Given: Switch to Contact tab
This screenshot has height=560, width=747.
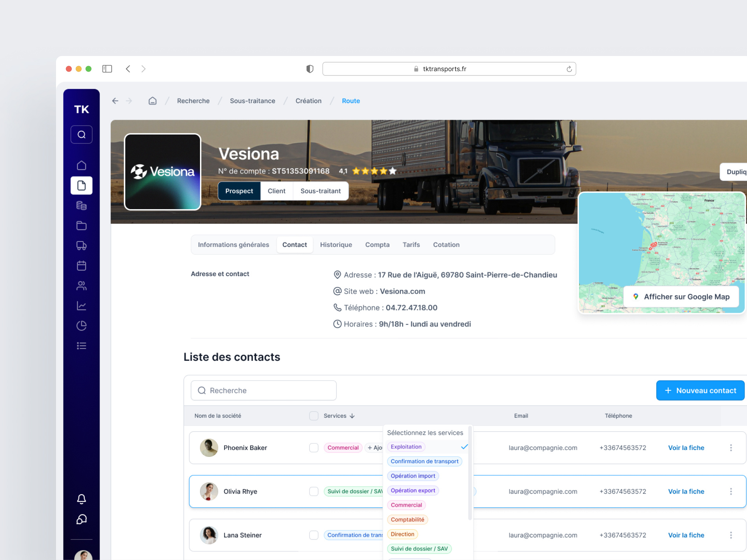Looking at the screenshot, I should click(x=295, y=245).
